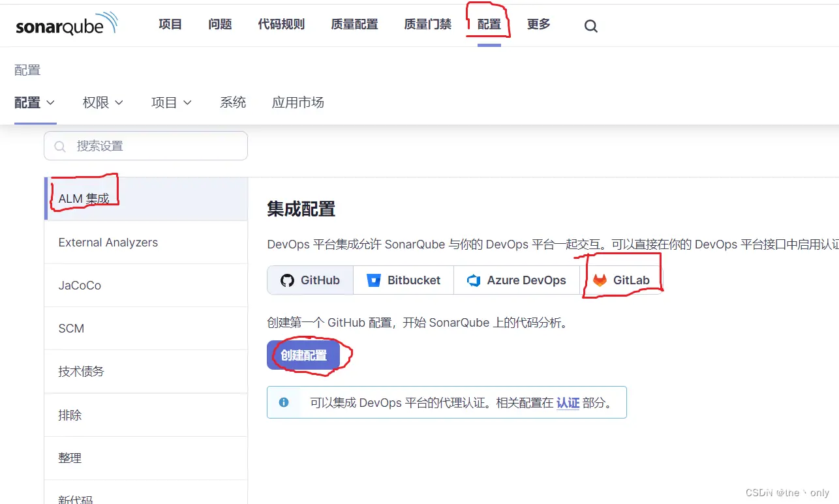Select 配置 in top navigation
This screenshot has height=504, width=839.
(x=489, y=24)
